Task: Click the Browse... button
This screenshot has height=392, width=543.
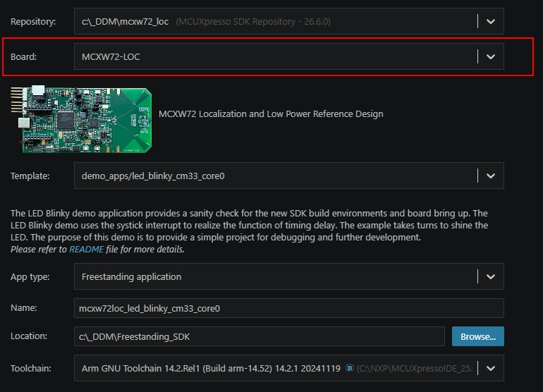Action: 478,336
